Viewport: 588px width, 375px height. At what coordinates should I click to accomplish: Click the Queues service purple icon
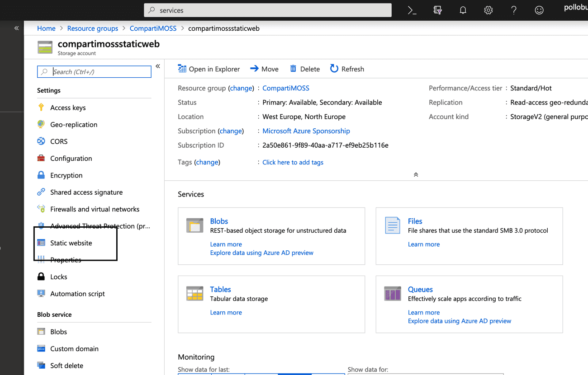coord(393,293)
